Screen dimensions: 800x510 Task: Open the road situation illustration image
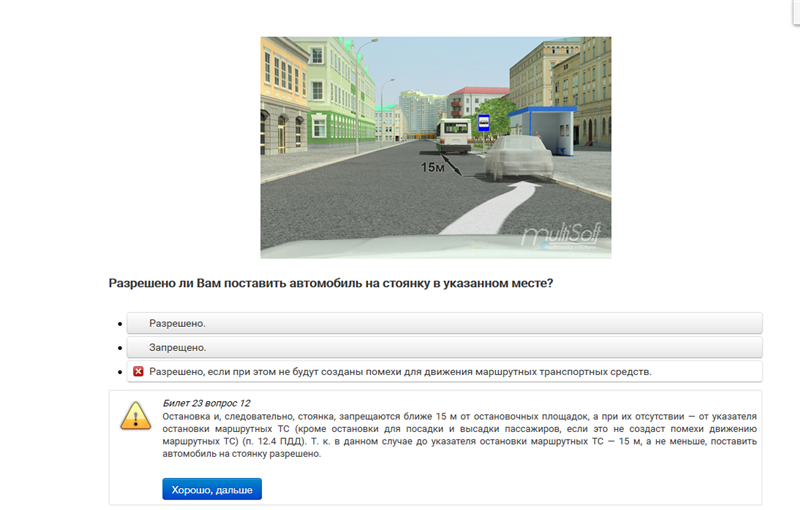pos(436,147)
